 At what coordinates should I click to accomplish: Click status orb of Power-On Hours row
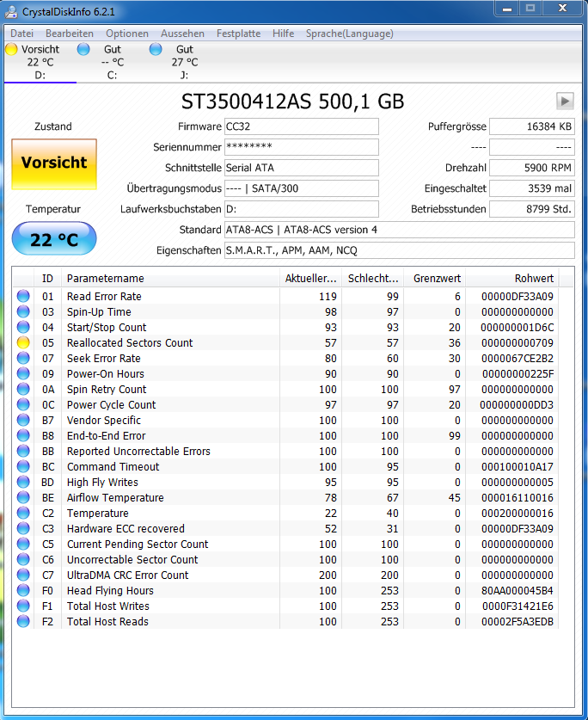point(23,374)
